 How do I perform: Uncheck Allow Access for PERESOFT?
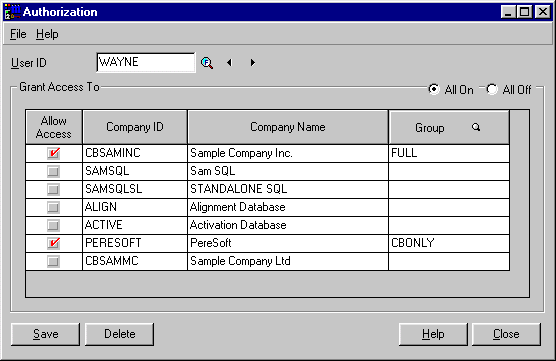[54, 243]
